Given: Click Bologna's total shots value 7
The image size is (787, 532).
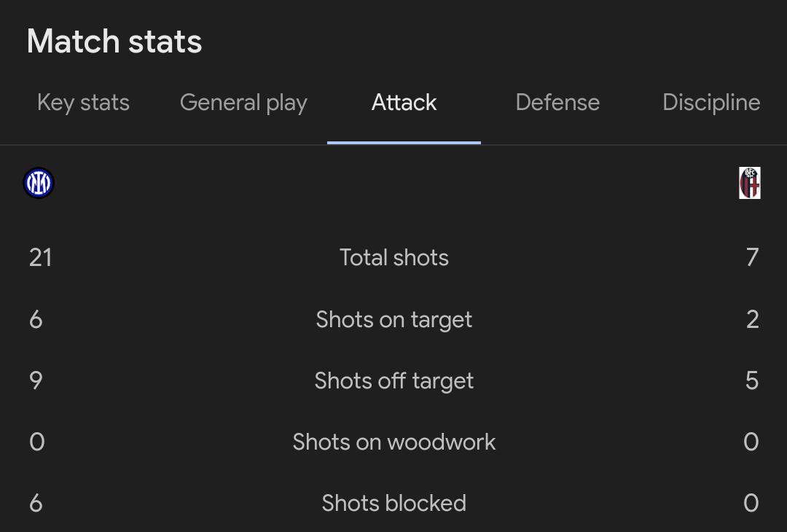Looking at the screenshot, I should coord(752,257).
